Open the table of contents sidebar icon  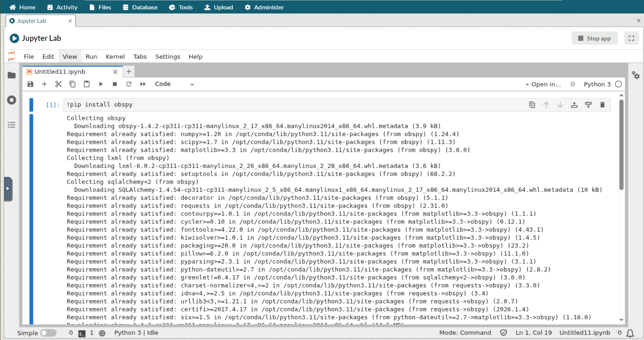(12, 125)
